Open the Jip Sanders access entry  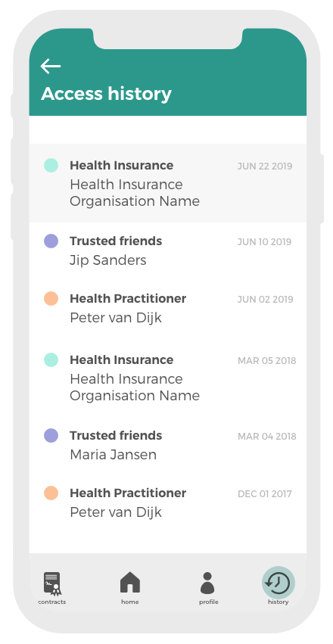[168, 250]
